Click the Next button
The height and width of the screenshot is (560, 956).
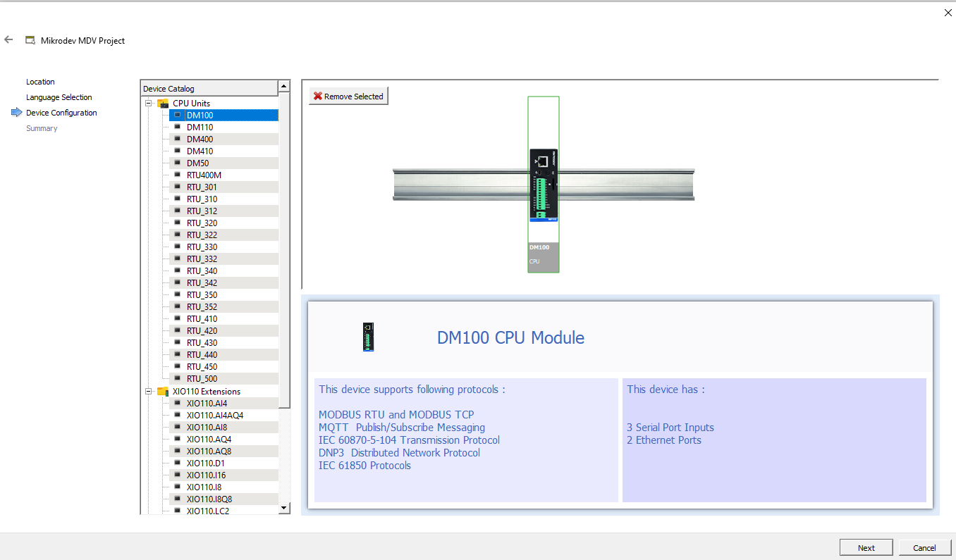pos(866,547)
